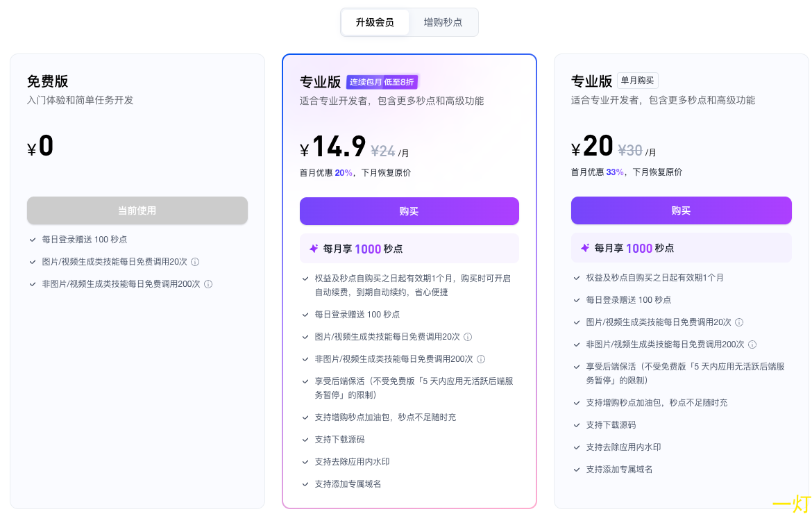Screen dimensions: 812x514
Task: Click the 免费版 plan title
Action: coord(48,81)
